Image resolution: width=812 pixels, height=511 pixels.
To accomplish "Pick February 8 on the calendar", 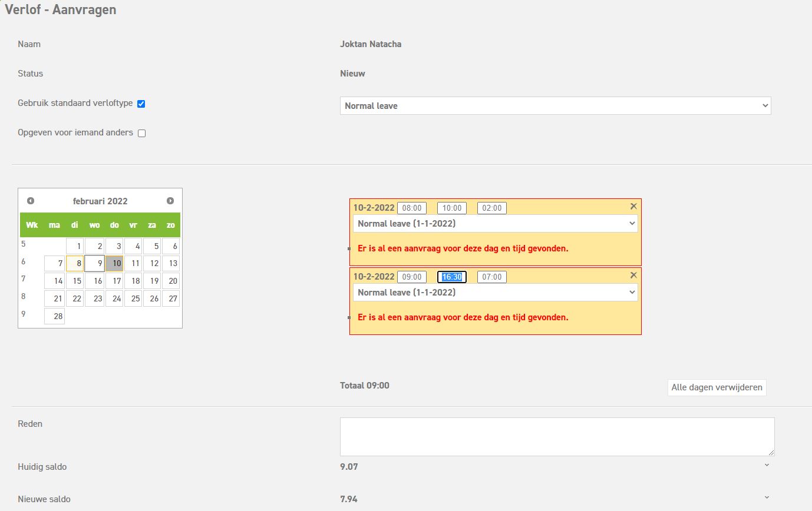I will coord(75,263).
